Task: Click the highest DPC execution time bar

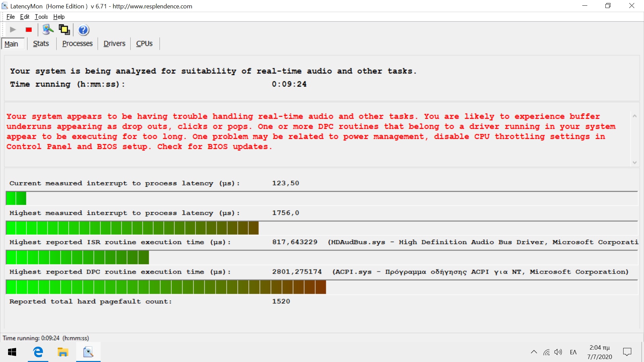Action: (x=322, y=287)
